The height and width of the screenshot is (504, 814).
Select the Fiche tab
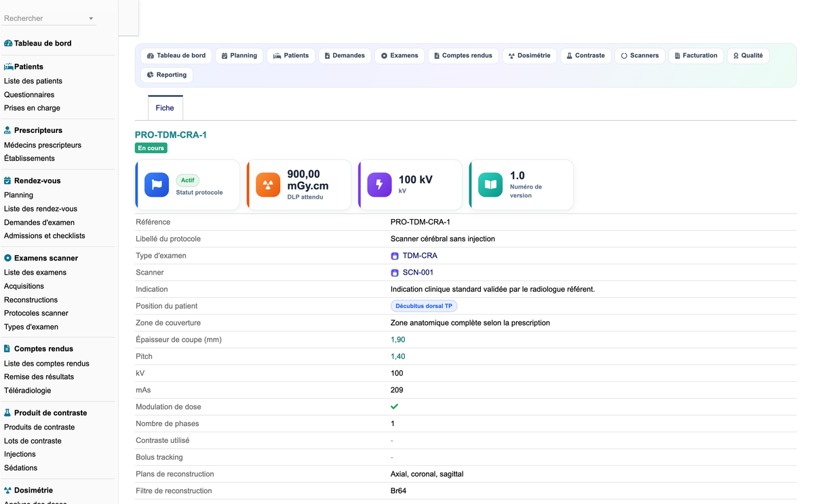tap(165, 108)
